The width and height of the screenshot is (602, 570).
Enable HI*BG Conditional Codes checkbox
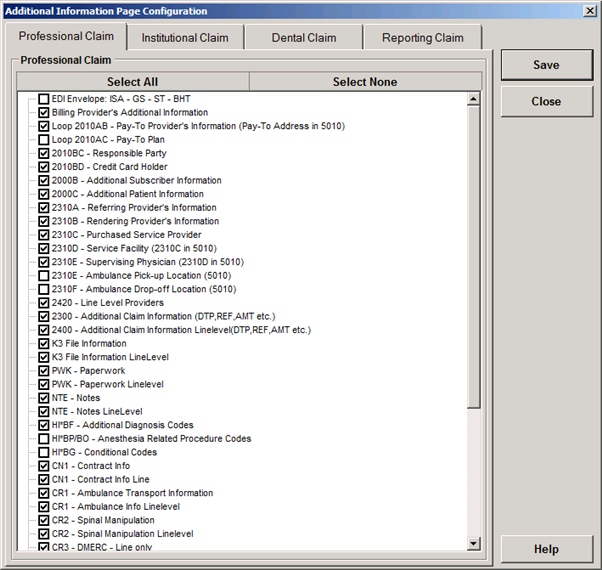coord(44,452)
